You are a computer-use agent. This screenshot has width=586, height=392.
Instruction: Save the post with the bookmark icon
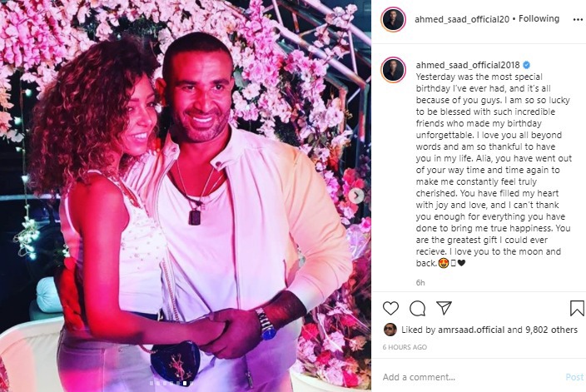(577, 308)
